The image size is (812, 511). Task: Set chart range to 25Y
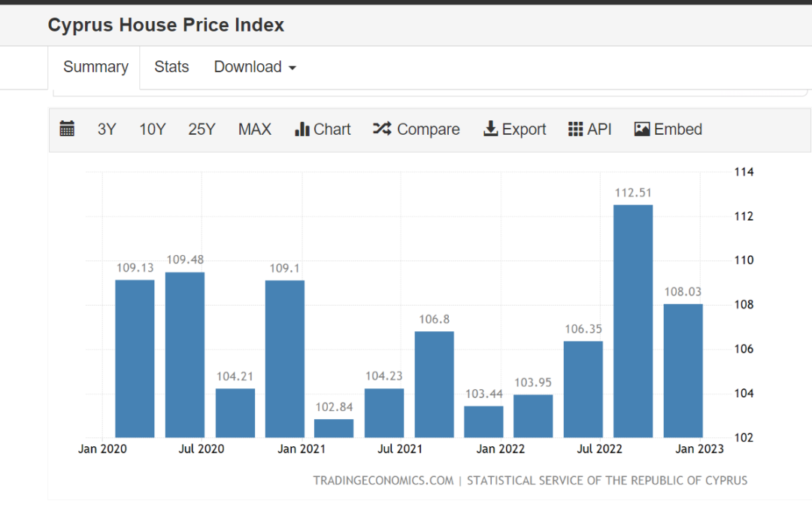point(201,129)
